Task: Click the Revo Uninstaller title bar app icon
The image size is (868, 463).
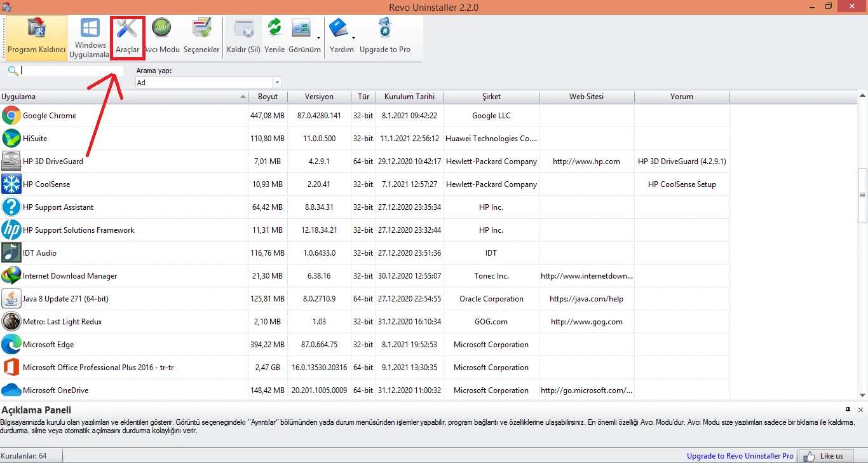Action: coord(6,6)
